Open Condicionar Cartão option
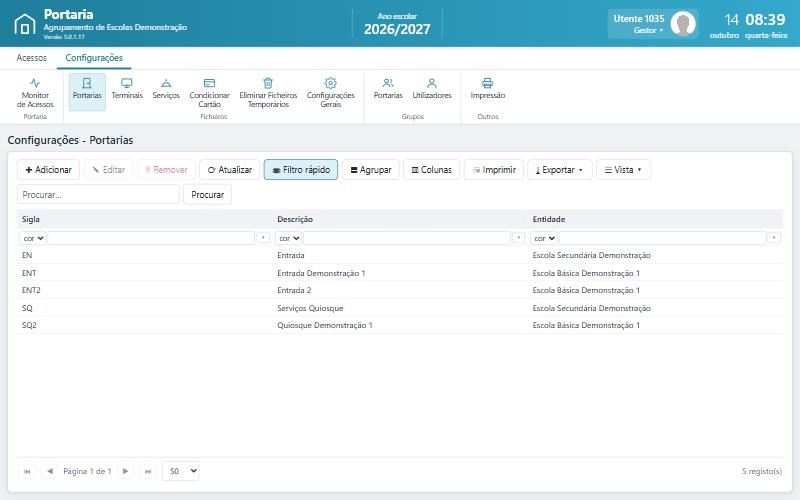The height and width of the screenshot is (500, 800). 209,93
